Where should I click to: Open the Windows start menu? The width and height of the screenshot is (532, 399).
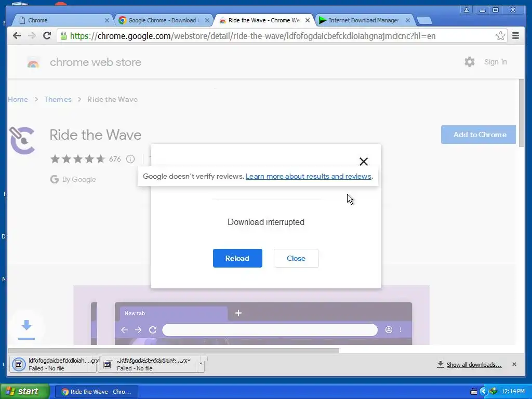(x=24, y=392)
